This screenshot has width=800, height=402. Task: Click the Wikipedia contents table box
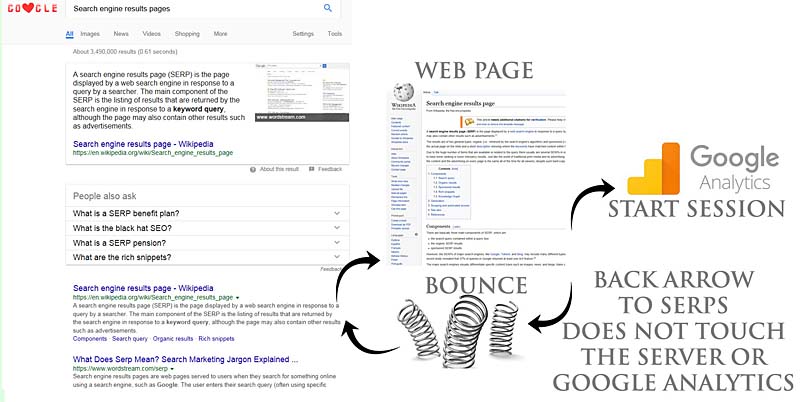448,192
